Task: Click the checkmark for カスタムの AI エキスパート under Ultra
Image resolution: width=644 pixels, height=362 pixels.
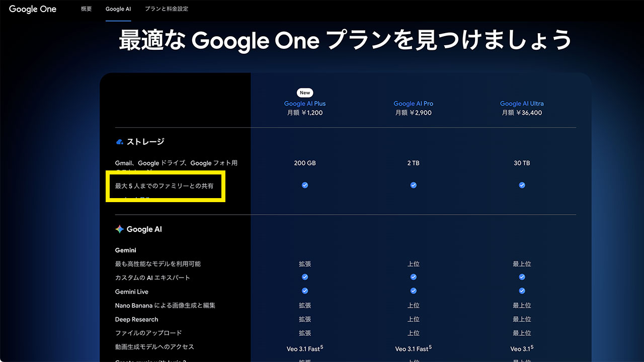Action: pyautogui.click(x=522, y=277)
